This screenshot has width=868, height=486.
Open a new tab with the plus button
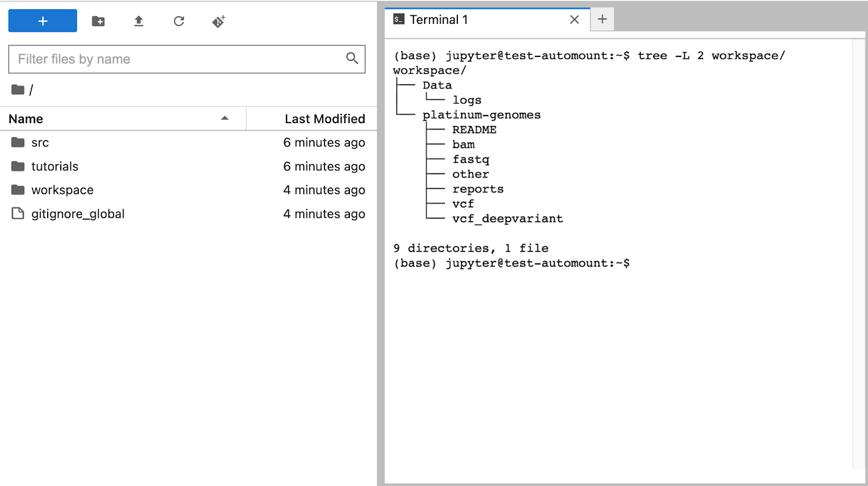coord(602,20)
